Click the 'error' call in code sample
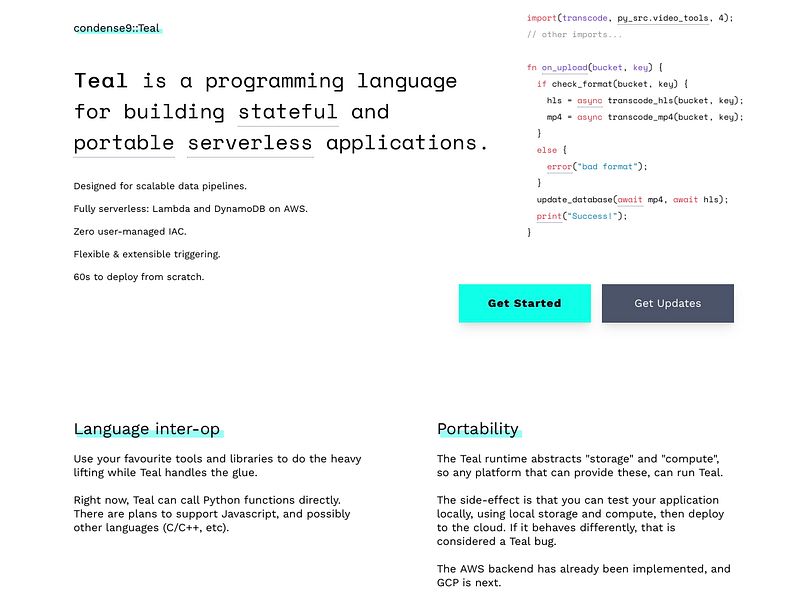 coord(559,166)
